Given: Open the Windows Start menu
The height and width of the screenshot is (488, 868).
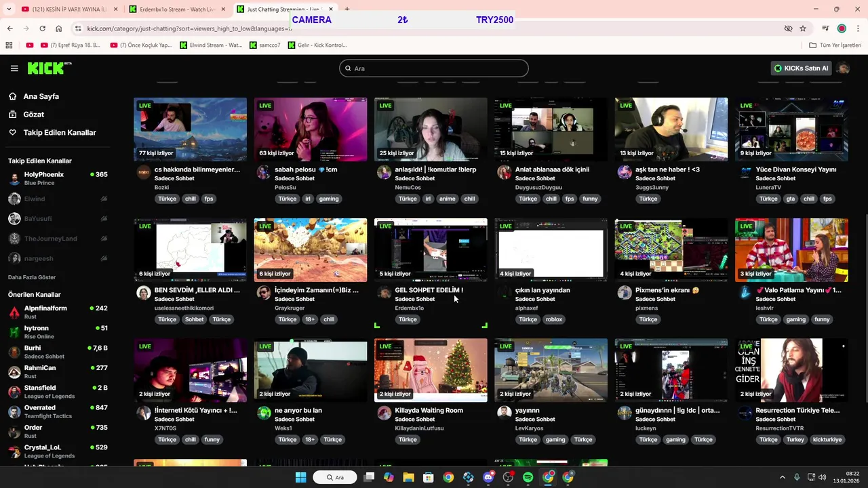Looking at the screenshot, I should [300, 477].
